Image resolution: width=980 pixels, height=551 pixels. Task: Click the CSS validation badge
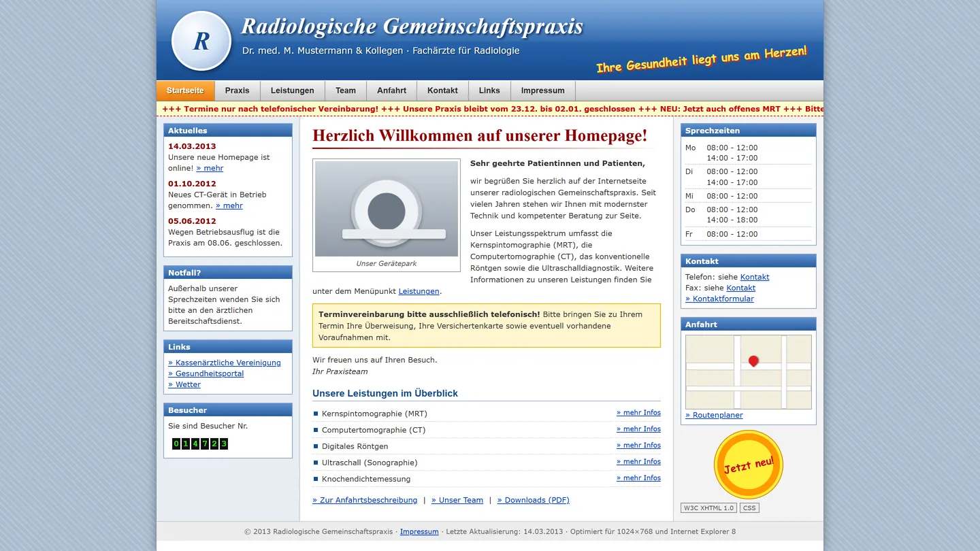coord(749,508)
